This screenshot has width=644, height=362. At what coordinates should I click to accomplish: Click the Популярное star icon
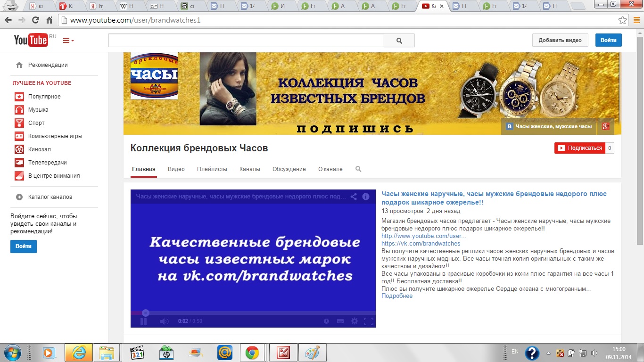point(19,97)
